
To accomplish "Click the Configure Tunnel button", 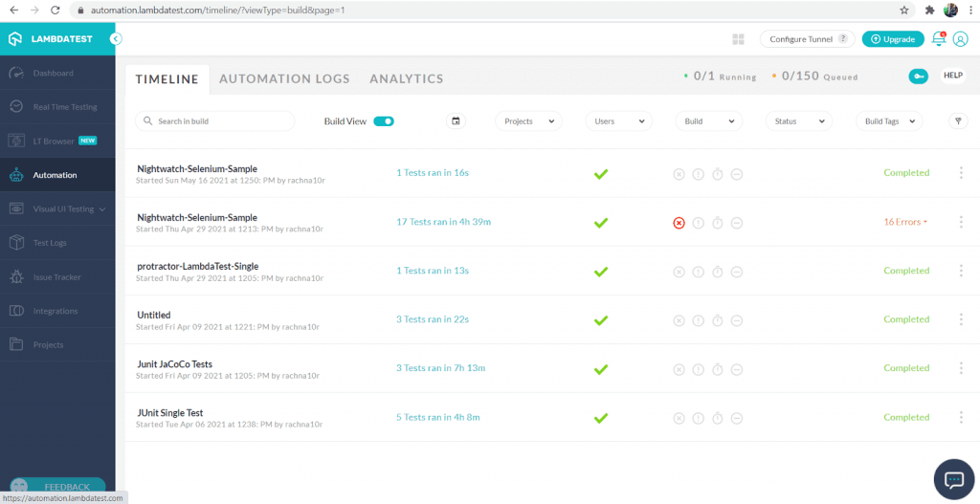I will (807, 39).
